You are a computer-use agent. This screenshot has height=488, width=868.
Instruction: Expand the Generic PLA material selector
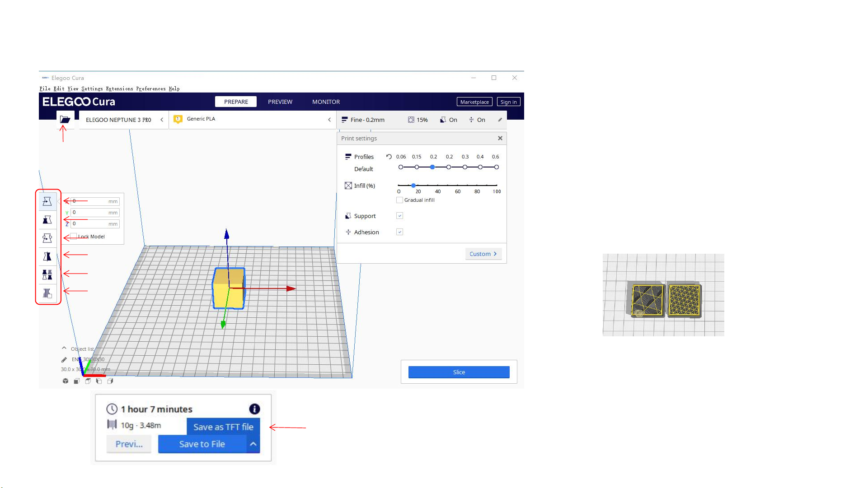[x=253, y=120]
